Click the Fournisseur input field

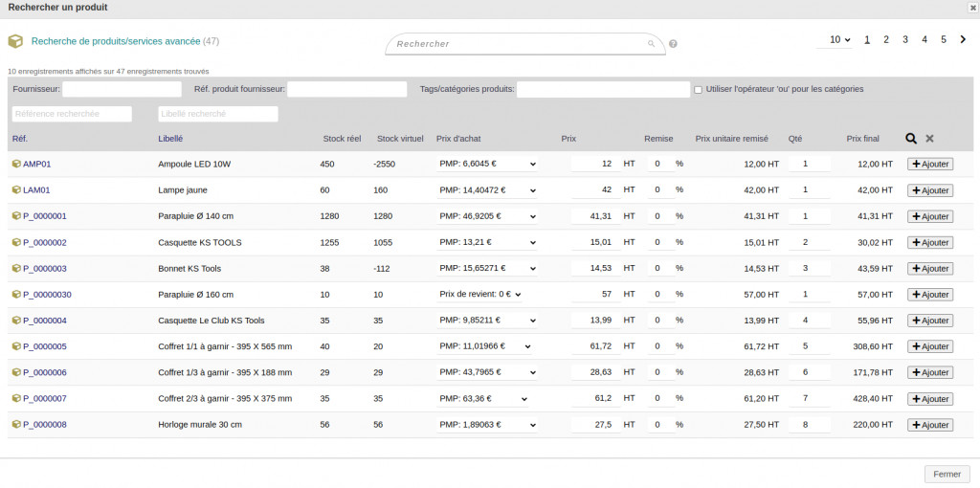[x=122, y=89]
